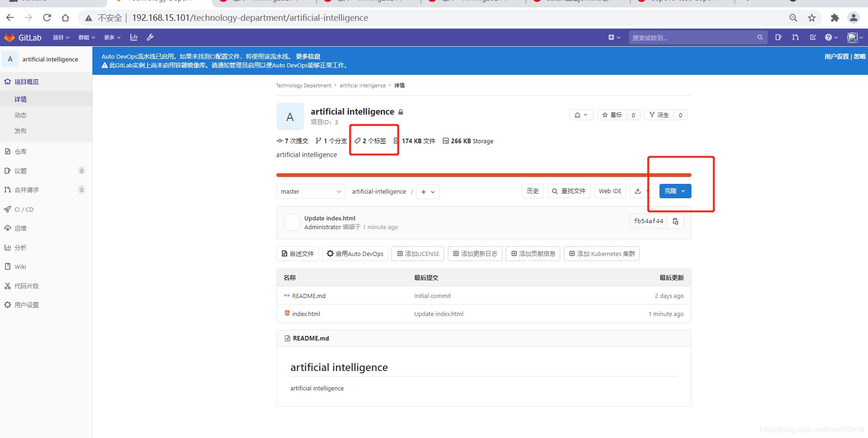Open the README.md file row

coord(483,296)
